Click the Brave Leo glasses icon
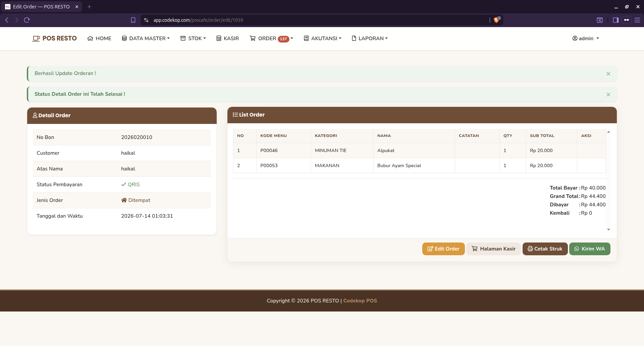Screen dimensions: 644x346 pyautogui.click(x=626, y=20)
